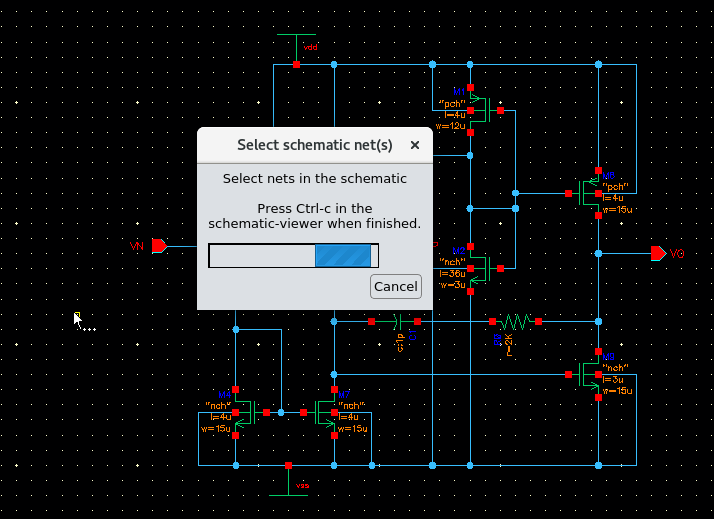Image resolution: width=714 pixels, height=519 pixels.
Task: Select the VO output pin symbol
Action: tap(657, 253)
